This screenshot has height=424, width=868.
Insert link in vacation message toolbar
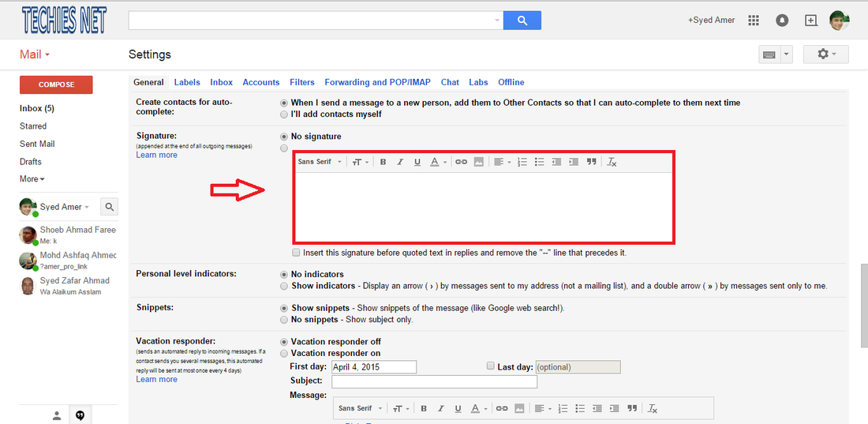coord(502,408)
